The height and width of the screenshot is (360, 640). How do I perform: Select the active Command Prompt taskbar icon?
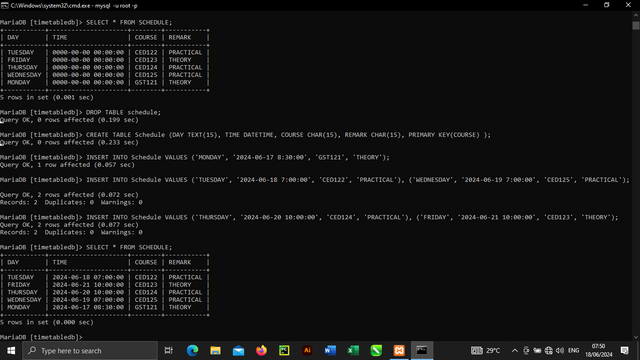tap(422, 351)
